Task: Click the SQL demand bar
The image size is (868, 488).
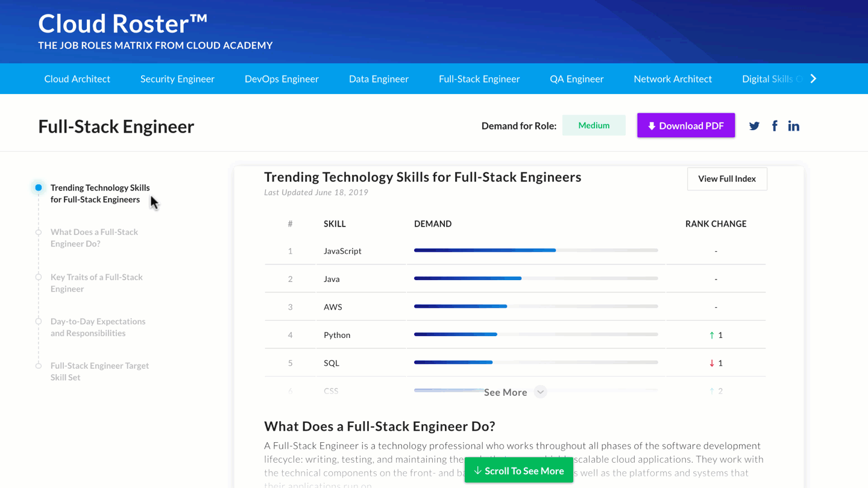Action: (536, 362)
